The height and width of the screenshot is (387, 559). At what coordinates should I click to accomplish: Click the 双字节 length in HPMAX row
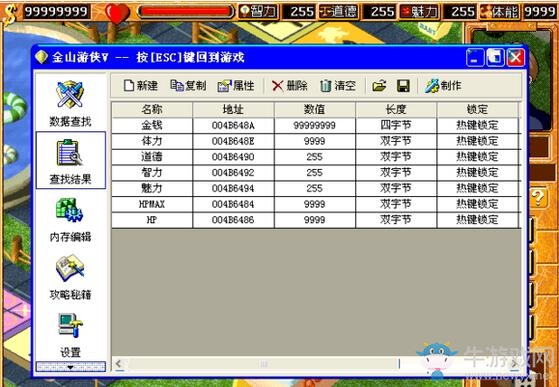pyautogui.click(x=396, y=204)
